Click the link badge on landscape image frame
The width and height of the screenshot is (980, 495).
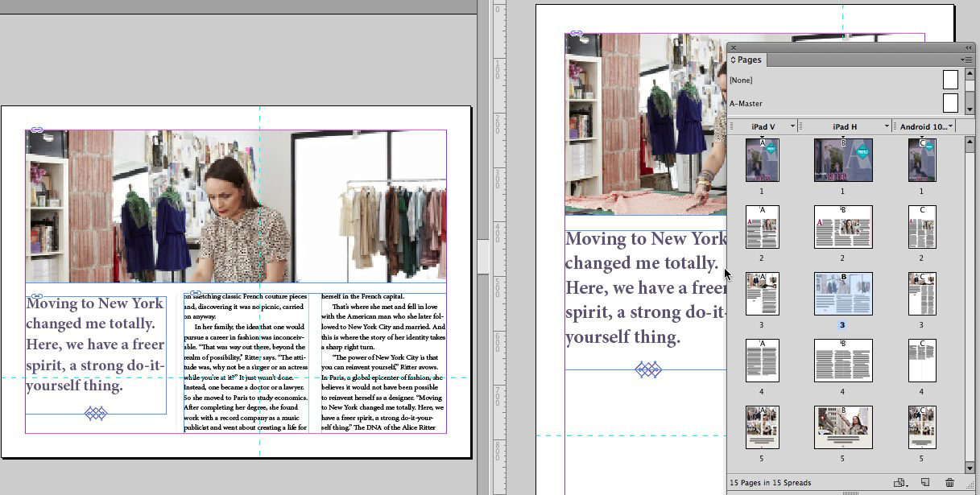[36, 130]
